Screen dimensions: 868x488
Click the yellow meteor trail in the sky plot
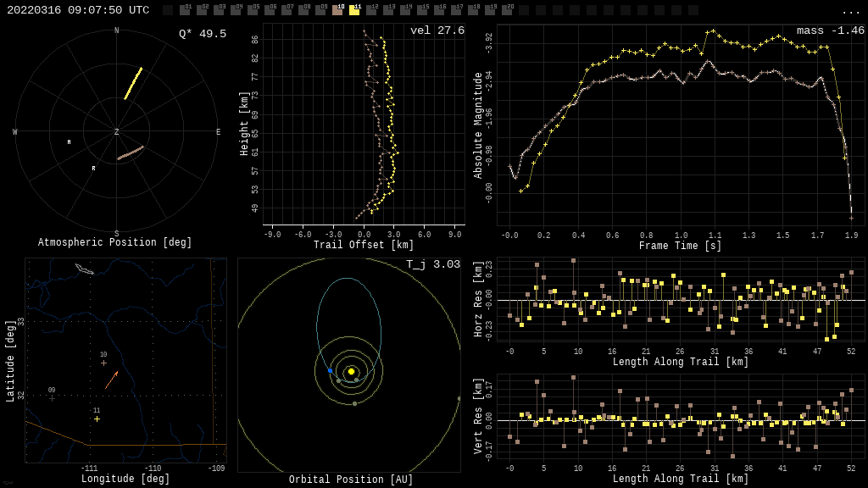(x=133, y=83)
